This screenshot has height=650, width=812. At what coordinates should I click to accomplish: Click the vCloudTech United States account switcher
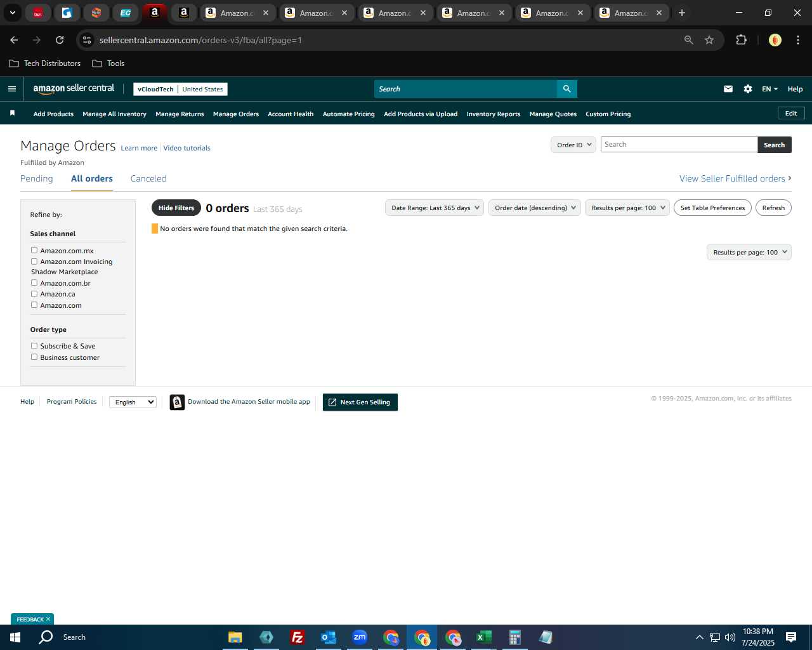(x=180, y=89)
